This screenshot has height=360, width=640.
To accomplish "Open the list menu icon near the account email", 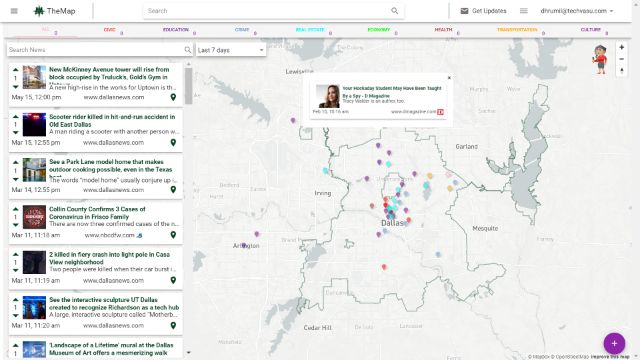I will coord(524,11).
